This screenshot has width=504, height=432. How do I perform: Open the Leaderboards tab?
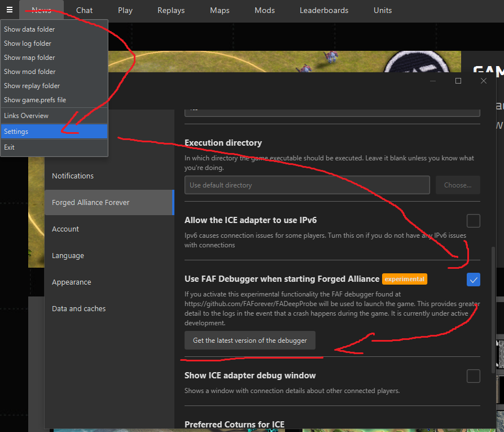(x=324, y=10)
